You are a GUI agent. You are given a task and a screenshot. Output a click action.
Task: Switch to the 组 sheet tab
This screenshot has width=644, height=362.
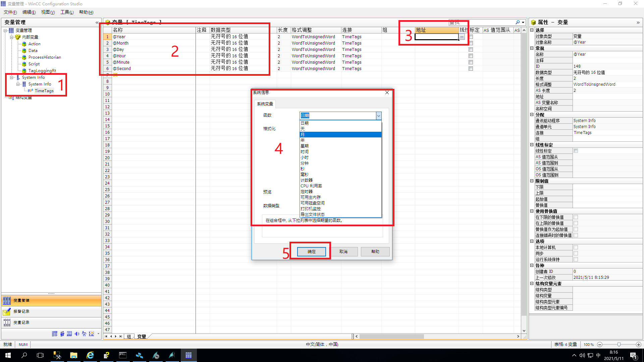[x=129, y=337]
